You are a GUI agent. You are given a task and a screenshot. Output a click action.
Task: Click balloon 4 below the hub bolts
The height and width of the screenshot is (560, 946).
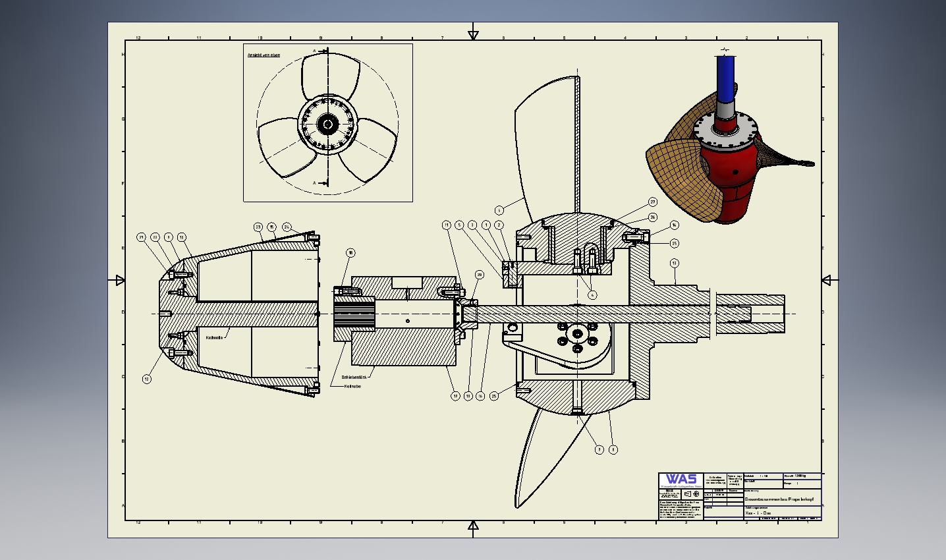592,295
